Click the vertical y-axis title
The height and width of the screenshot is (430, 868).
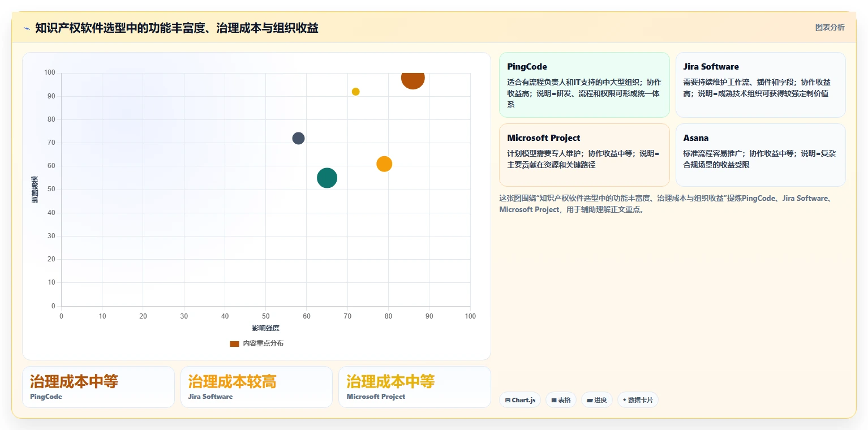point(35,190)
